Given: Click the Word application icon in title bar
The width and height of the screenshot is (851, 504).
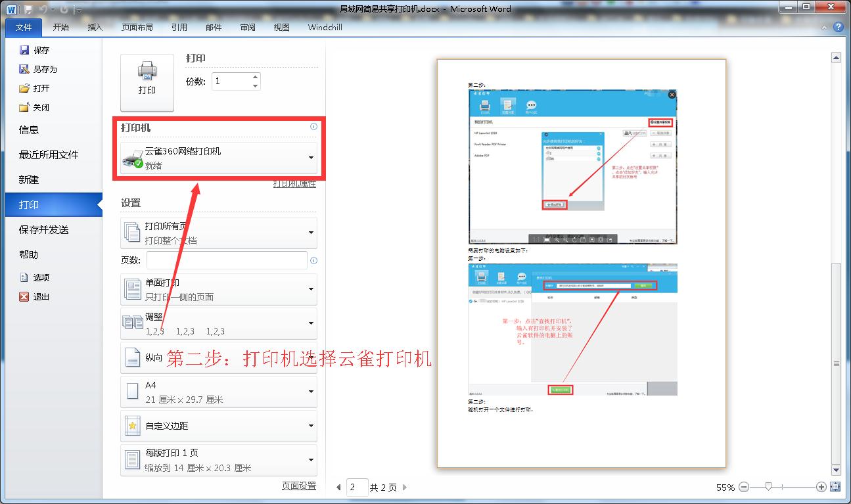Looking at the screenshot, I should [12, 9].
